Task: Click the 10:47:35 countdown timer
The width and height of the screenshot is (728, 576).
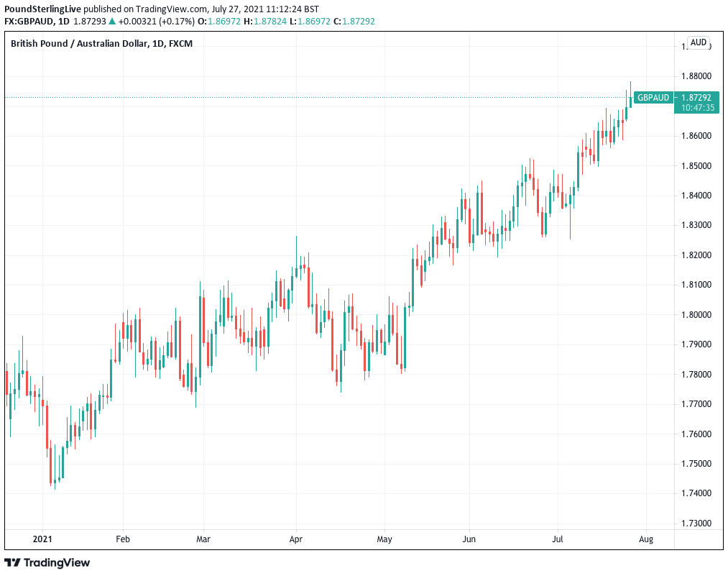Action: pos(695,108)
